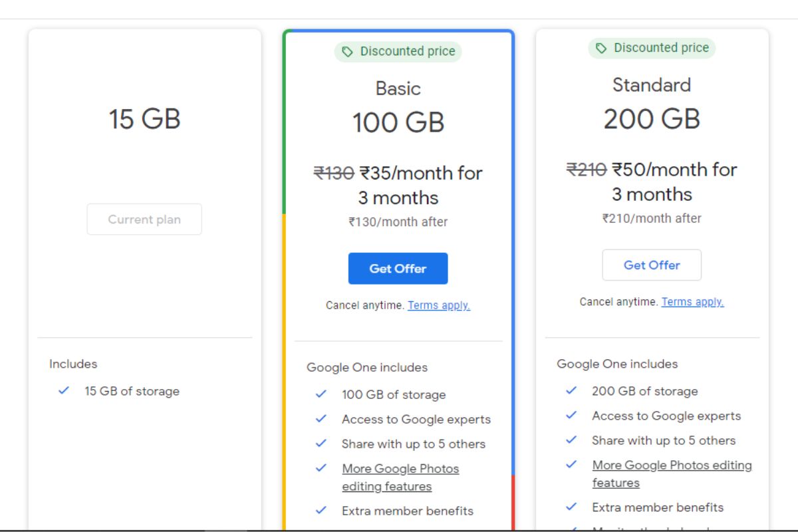Click checkmark next to Standard's Extra member benefits
The height and width of the screenshot is (532, 798).
click(x=570, y=507)
